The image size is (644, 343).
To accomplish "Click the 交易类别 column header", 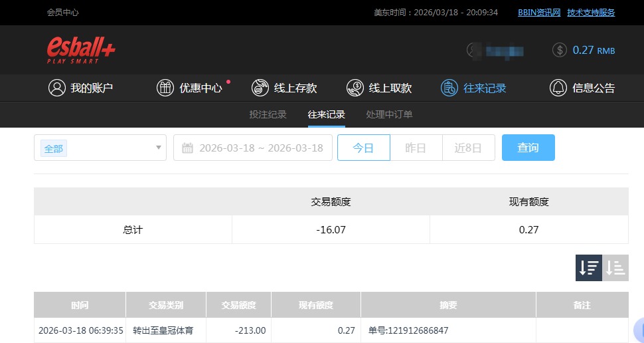I will point(166,304).
